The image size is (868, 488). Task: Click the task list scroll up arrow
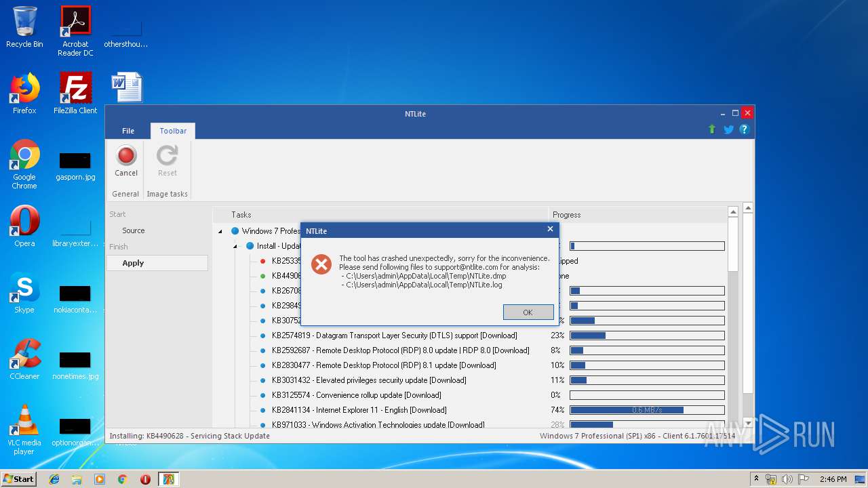(733, 212)
